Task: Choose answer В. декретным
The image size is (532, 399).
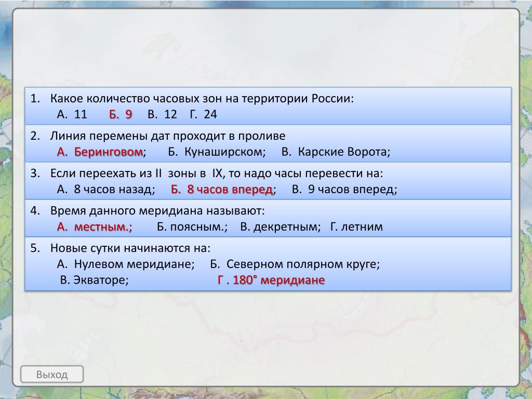Action: 280,227
